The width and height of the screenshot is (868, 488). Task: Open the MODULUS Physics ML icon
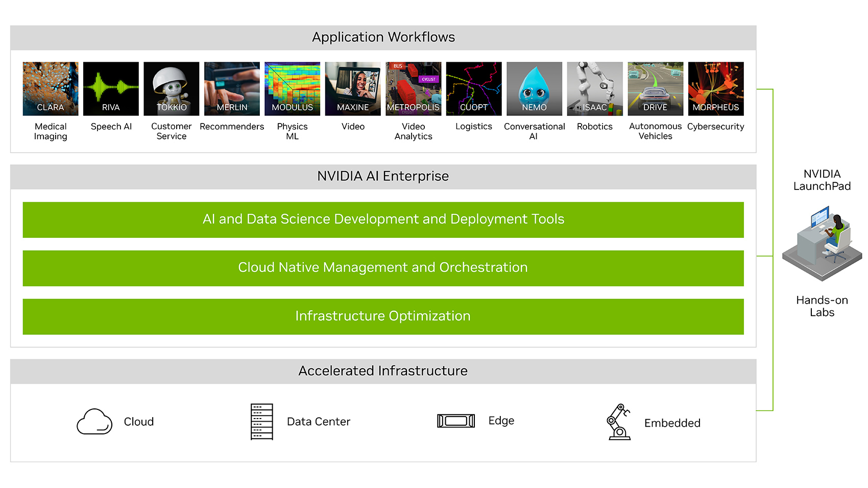(x=292, y=88)
